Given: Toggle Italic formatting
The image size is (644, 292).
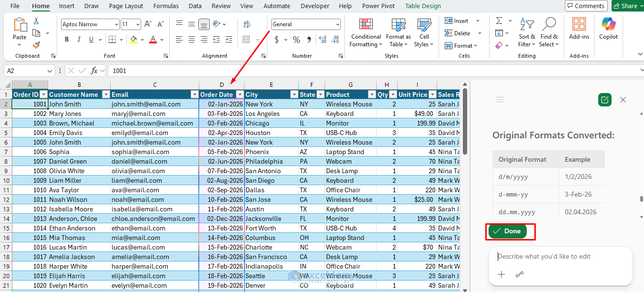Looking at the screenshot, I should click(x=79, y=40).
